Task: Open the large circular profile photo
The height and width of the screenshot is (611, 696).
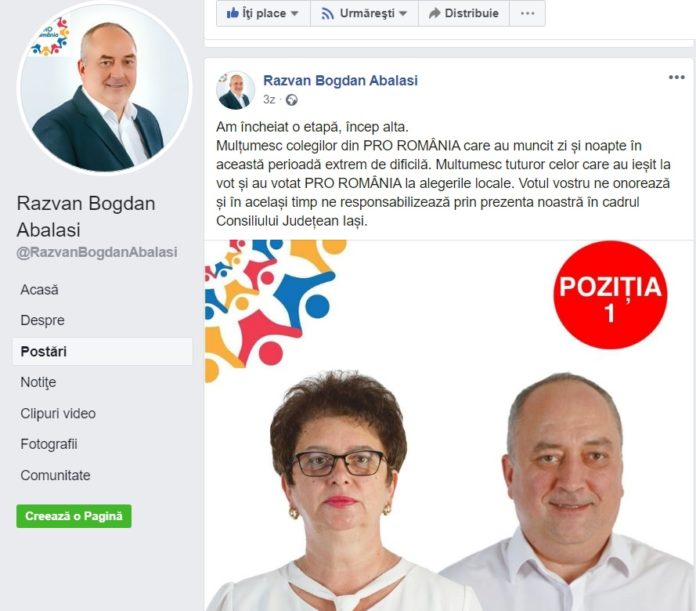Action: [105, 87]
